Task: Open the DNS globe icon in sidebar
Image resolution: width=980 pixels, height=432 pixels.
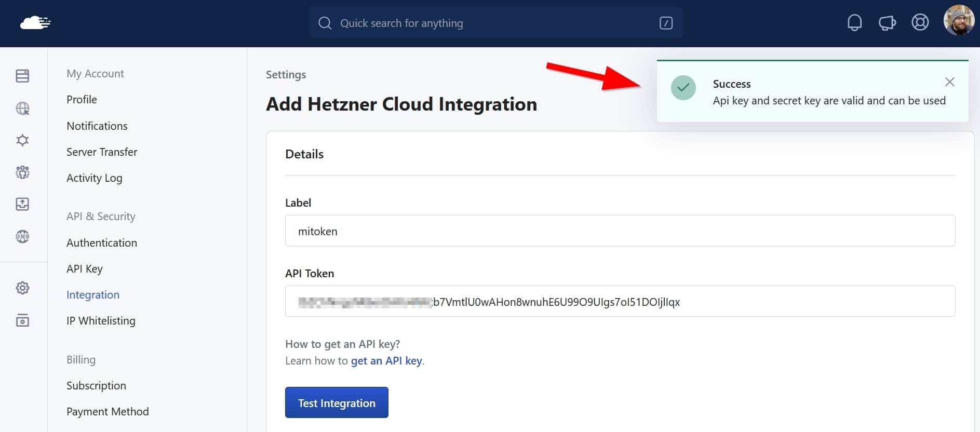Action: 22,236
